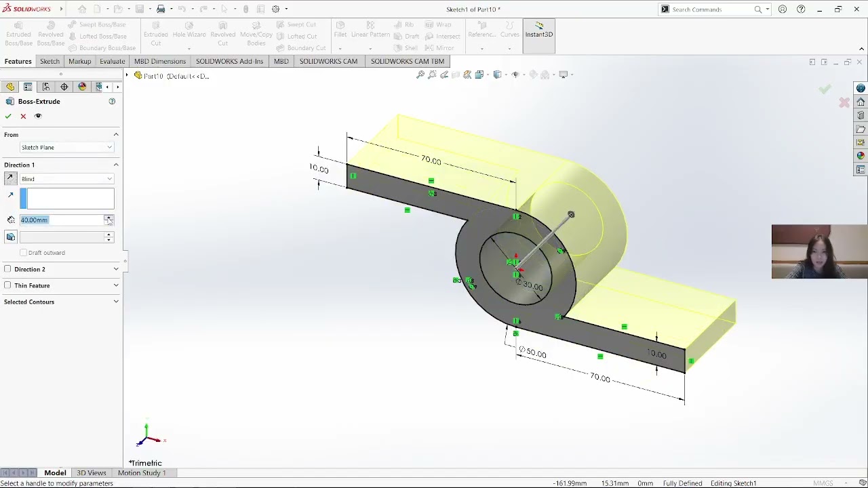Open user login icon in title bar
Viewport: 868px width, 488px height.
(x=783, y=9)
